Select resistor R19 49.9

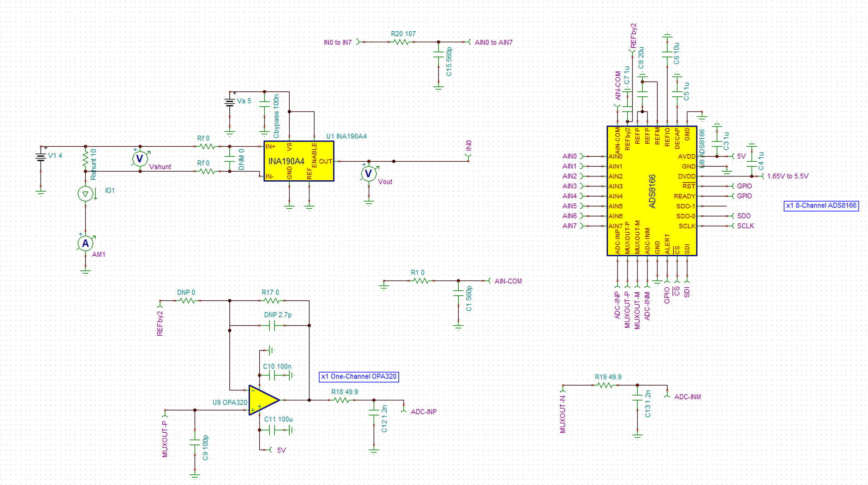tap(605, 385)
